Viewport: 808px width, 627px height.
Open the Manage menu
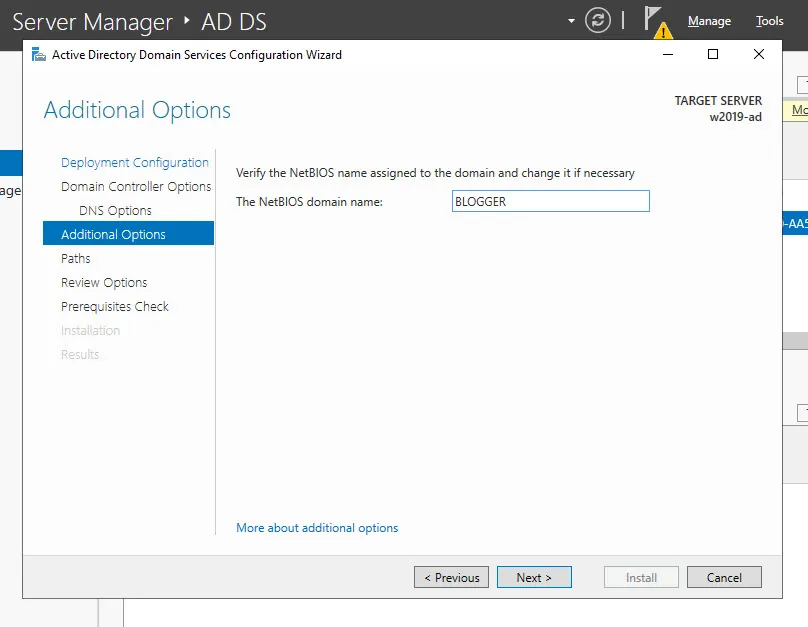pyautogui.click(x=709, y=21)
